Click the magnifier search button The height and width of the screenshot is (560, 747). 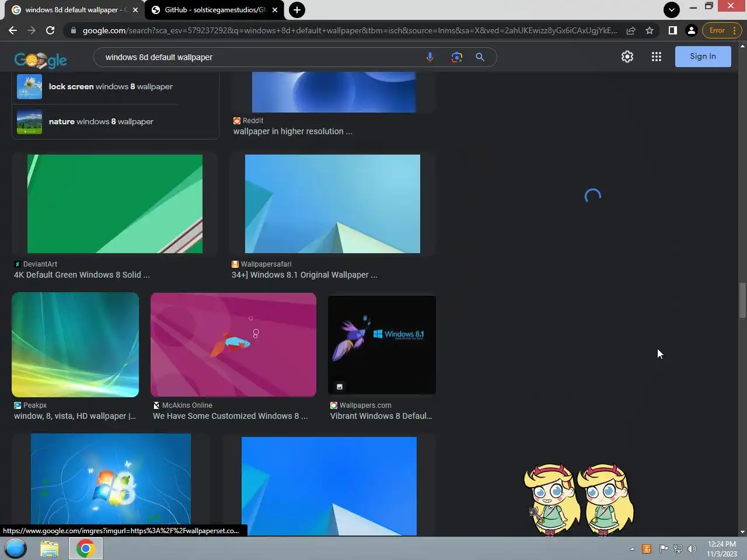point(480,57)
